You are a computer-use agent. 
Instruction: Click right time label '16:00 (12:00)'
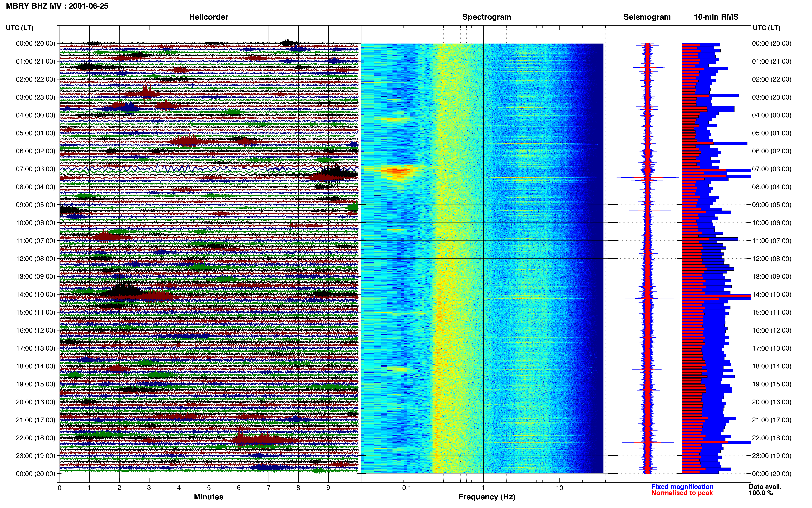click(x=772, y=331)
